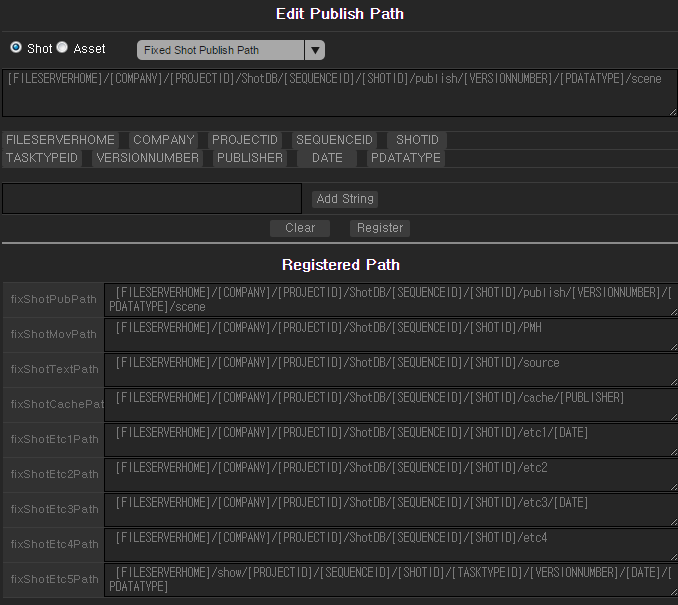Click the PUBLISHER token button

click(250, 158)
